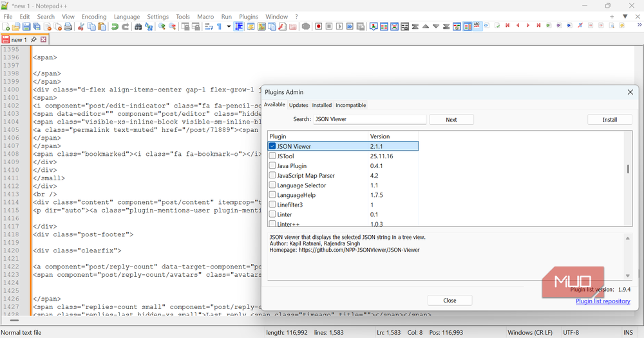This screenshot has width=644, height=338.
Task: Click the Install button
Action: click(609, 120)
